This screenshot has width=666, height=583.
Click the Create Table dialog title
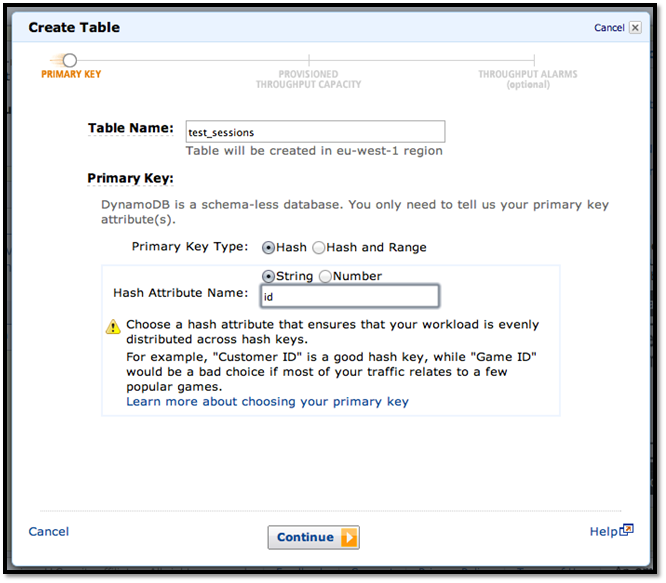coord(74,27)
